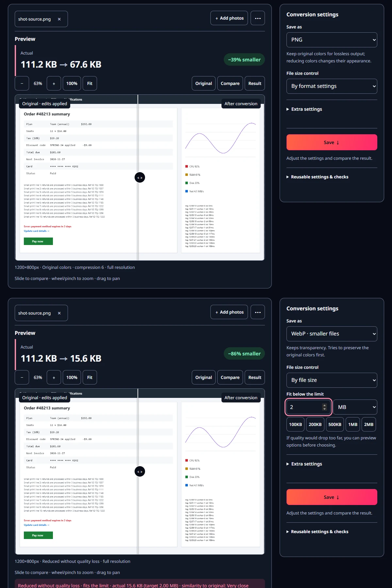Remove shot-source.png in the top panel
Image resolution: width=392 pixels, height=588 pixels.
click(59, 19)
